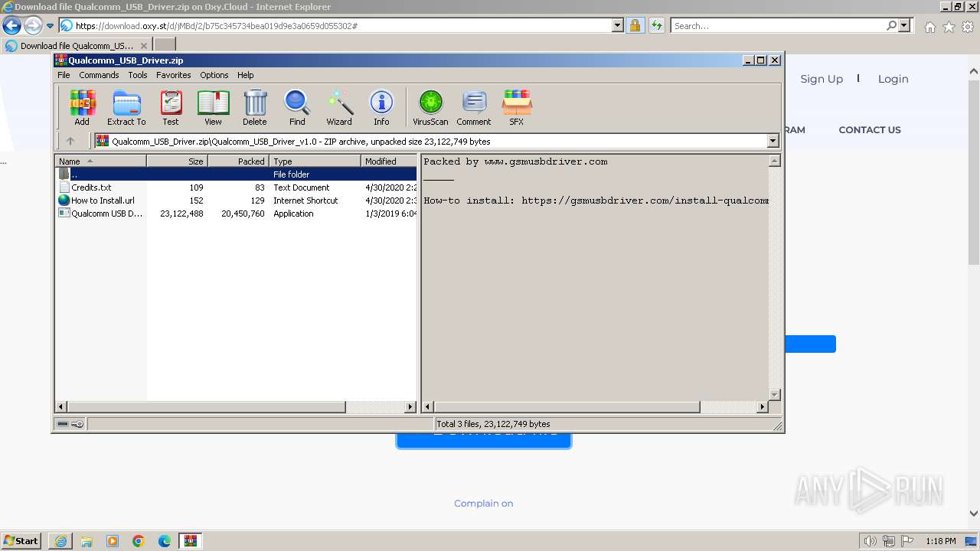Click Sign Up link on Oxy.Cloud page
This screenshot has height=551, width=980.
822,79
